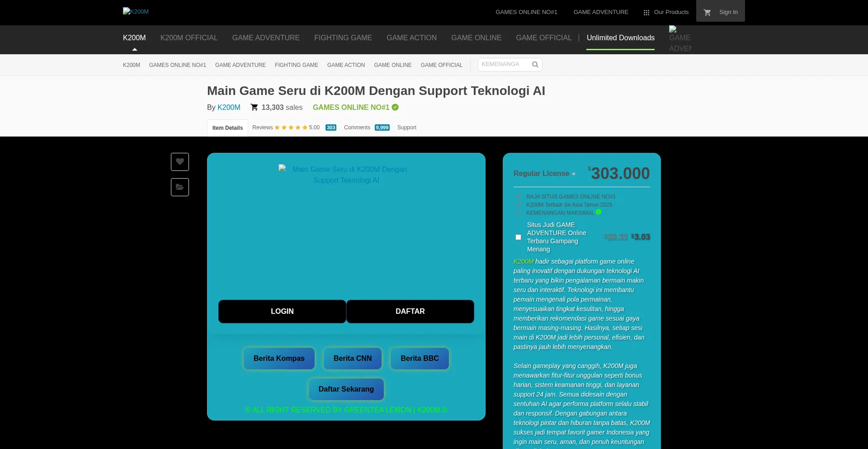Open the shopping cart icon in header

(x=708, y=13)
